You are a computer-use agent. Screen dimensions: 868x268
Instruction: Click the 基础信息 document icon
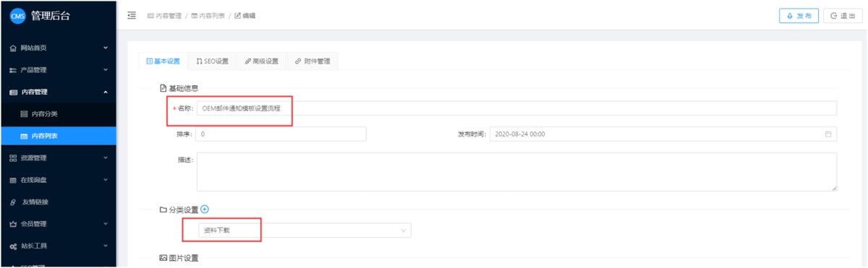click(163, 87)
